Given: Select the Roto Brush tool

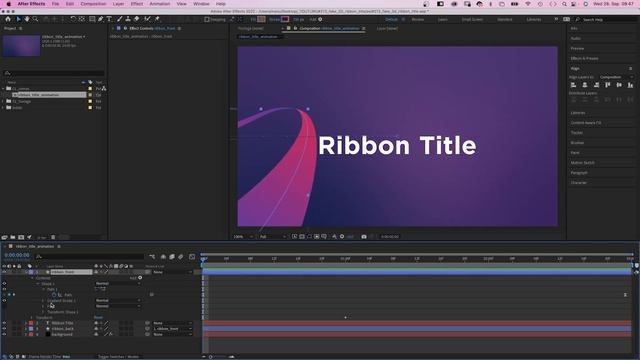Looking at the screenshot, I should point(147,19).
